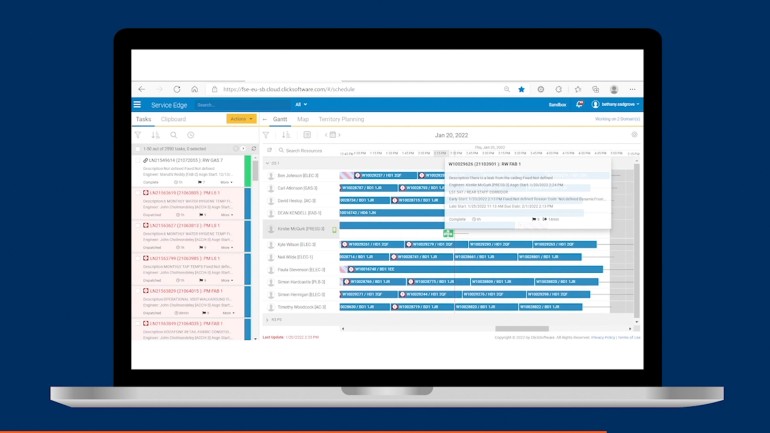This screenshot has height=433, width=770.
Task: Collapse the Gantt with the back arrow
Action: pos(265,119)
